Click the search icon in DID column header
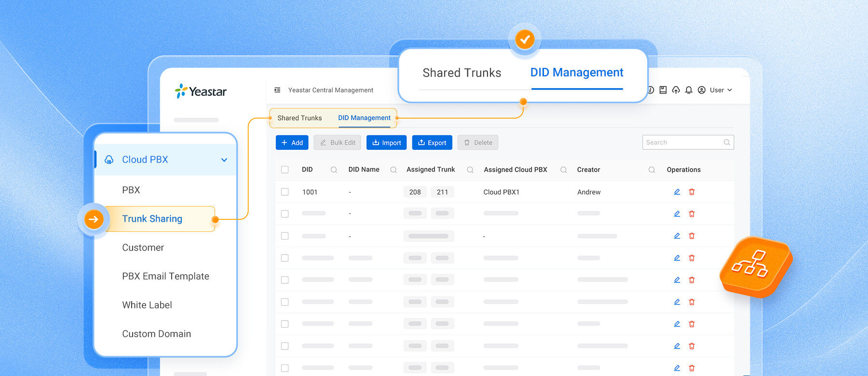This screenshot has width=868, height=376. click(334, 170)
